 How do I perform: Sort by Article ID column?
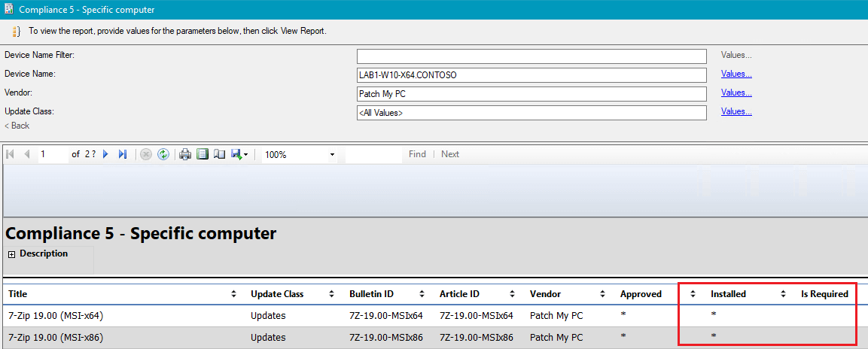[x=512, y=294]
